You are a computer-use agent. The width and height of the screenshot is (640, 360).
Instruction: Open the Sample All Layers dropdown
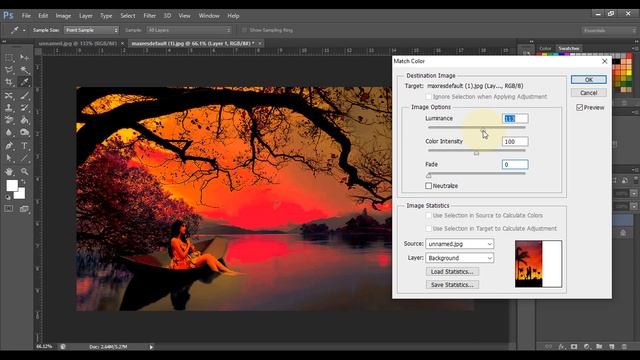pyautogui.click(x=189, y=30)
